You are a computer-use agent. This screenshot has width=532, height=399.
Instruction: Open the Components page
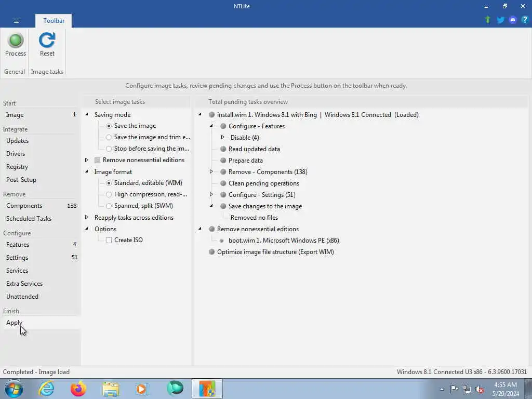click(x=41, y=206)
